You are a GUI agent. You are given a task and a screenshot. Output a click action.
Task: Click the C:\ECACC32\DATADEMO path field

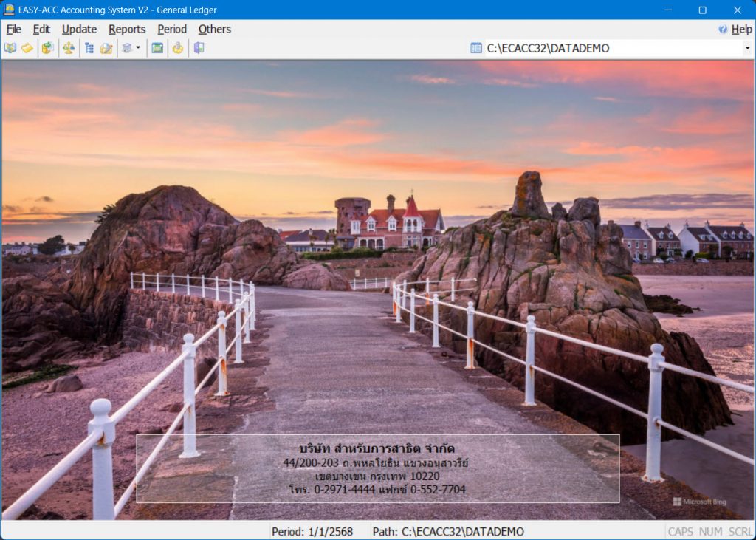pyautogui.click(x=613, y=48)
